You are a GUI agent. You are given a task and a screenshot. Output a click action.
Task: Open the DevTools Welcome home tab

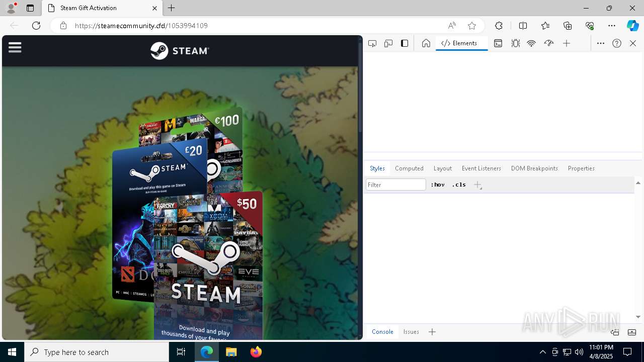[x=426, y=43]
